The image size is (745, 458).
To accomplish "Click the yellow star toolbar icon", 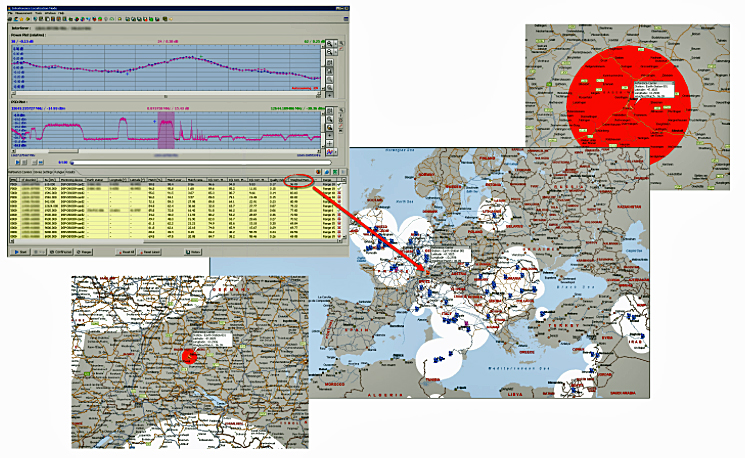I will (21, 19).
